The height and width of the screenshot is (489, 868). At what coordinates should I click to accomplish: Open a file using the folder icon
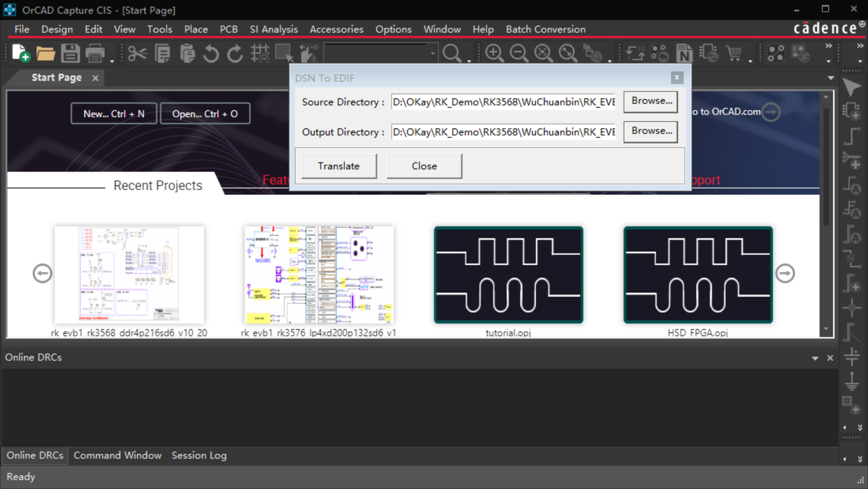(x=46, y=53)
